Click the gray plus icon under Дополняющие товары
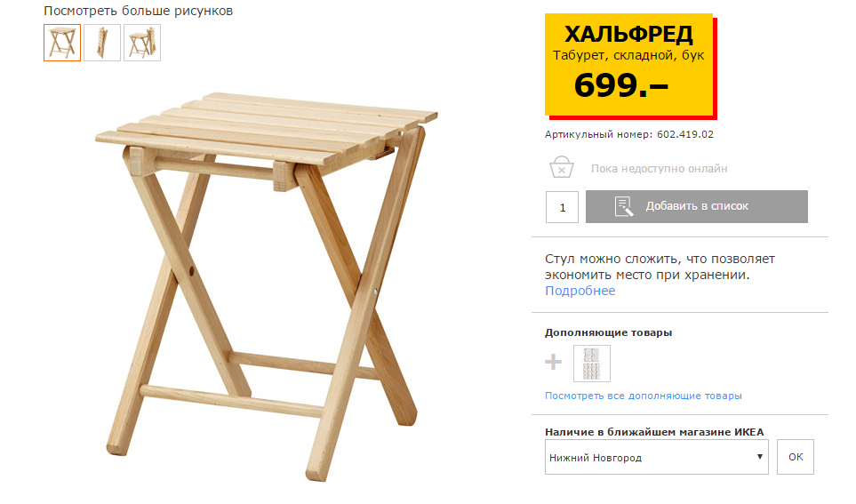This screenshot has height=504, width=856. coord(553,362)
